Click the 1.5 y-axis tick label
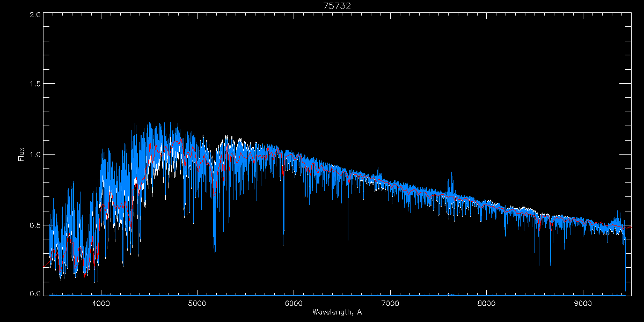The width and height of the screenshot is (644, 322). pyautogui.click(x=35, y=84)
